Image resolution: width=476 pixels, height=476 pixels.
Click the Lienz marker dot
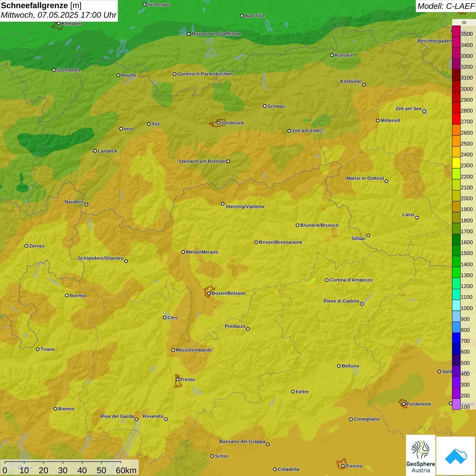417,218
